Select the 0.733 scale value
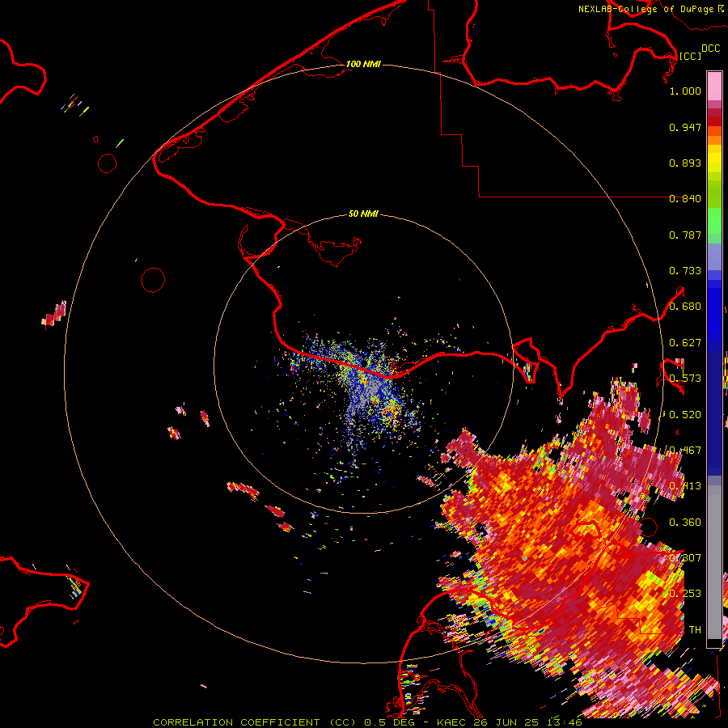 [x=685, y=271]
